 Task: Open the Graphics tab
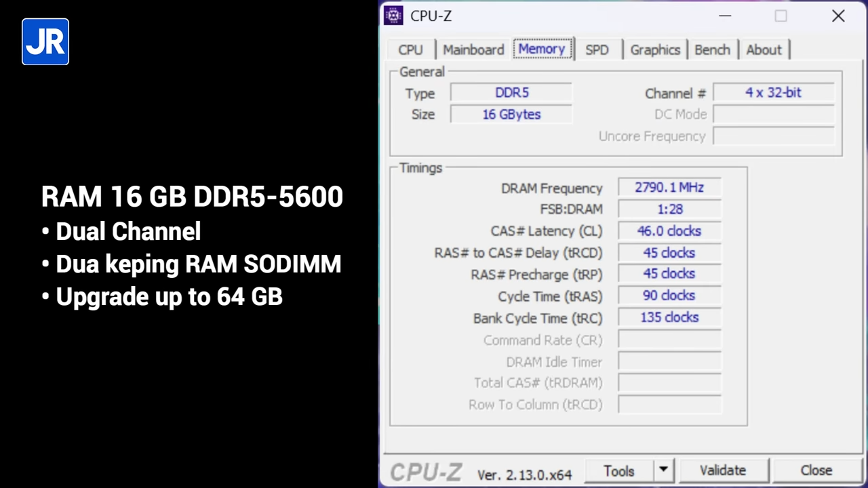655,49
